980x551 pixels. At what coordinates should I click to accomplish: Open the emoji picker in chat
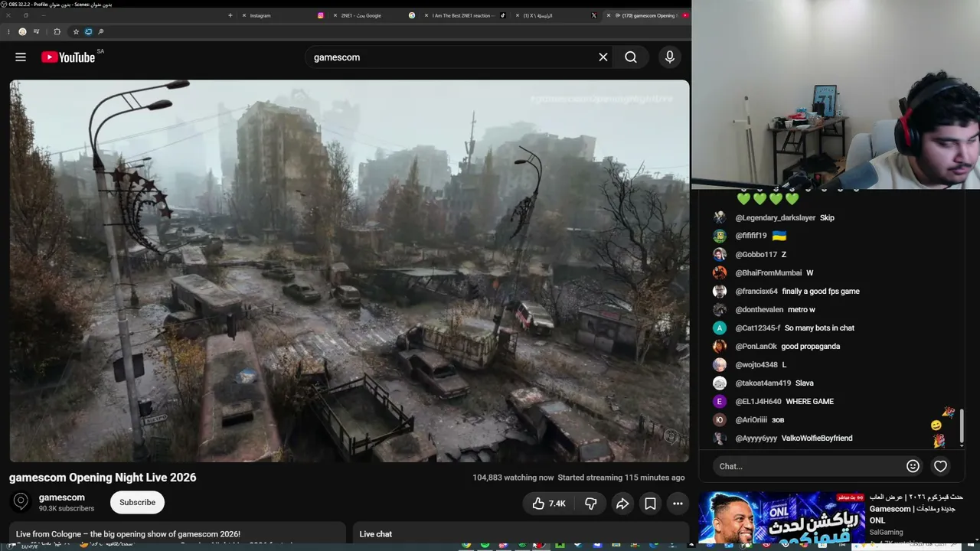click(913, 466)
